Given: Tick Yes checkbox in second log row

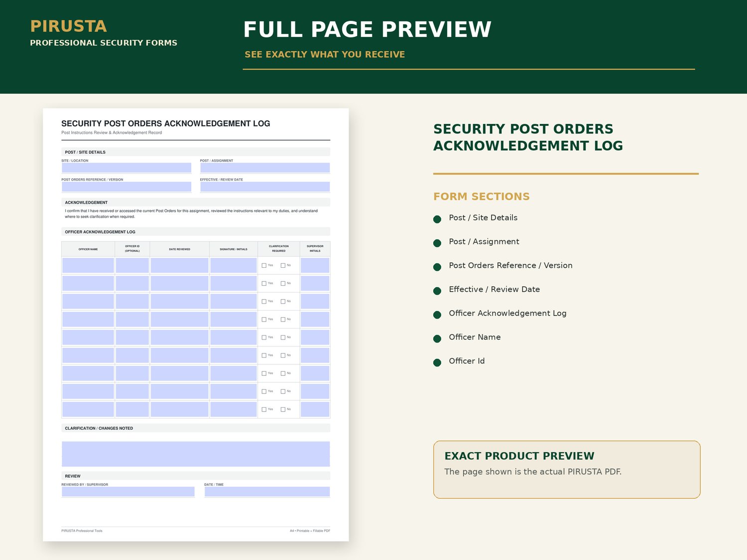Looking at the screenshot, I should point(264,283).
